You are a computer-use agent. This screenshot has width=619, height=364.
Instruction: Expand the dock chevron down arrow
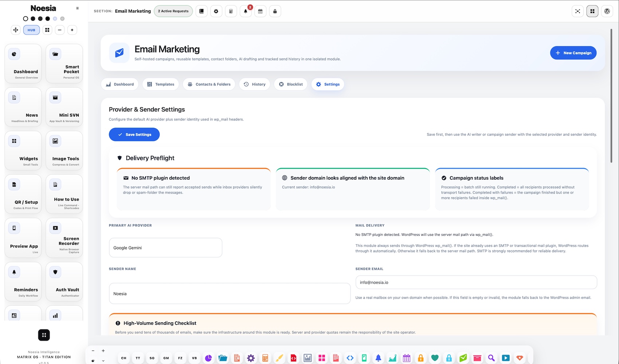coord(103,361)
